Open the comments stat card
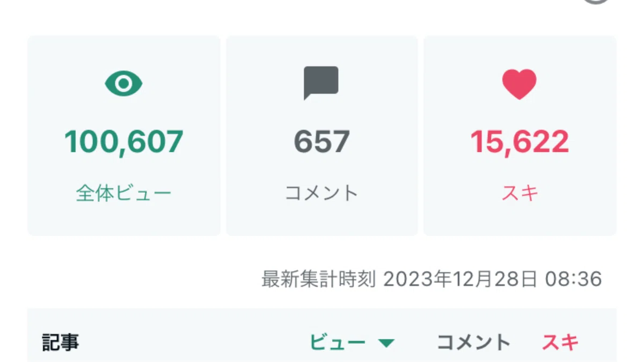 (321, 136)
